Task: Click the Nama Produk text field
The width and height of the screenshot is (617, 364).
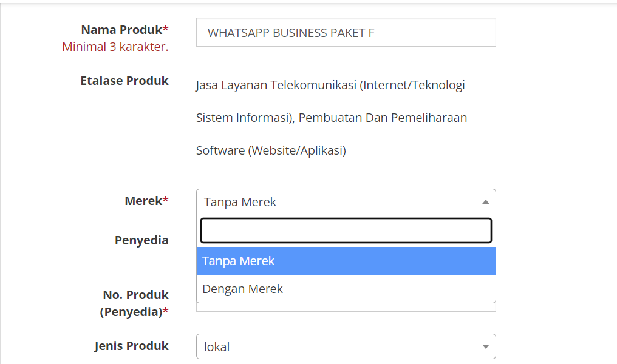Action: 346,32
